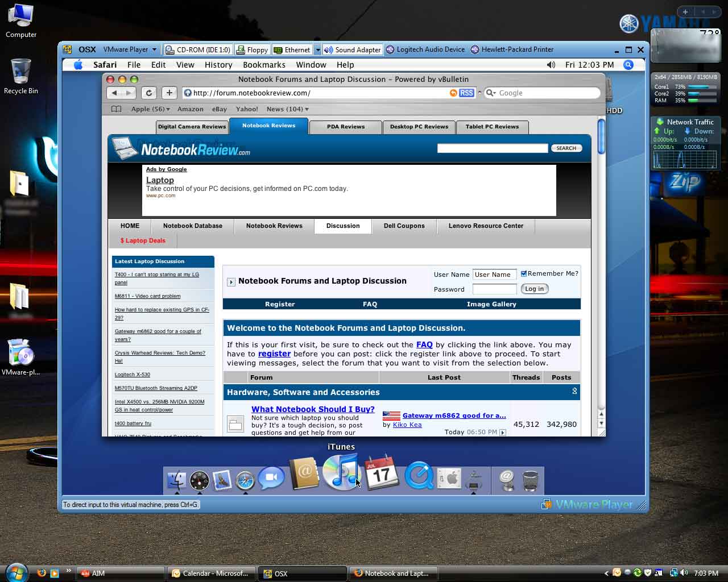Switch to the PDA Reviews tab
Viewport: 728px width, 582px height.
coord(346,127)
